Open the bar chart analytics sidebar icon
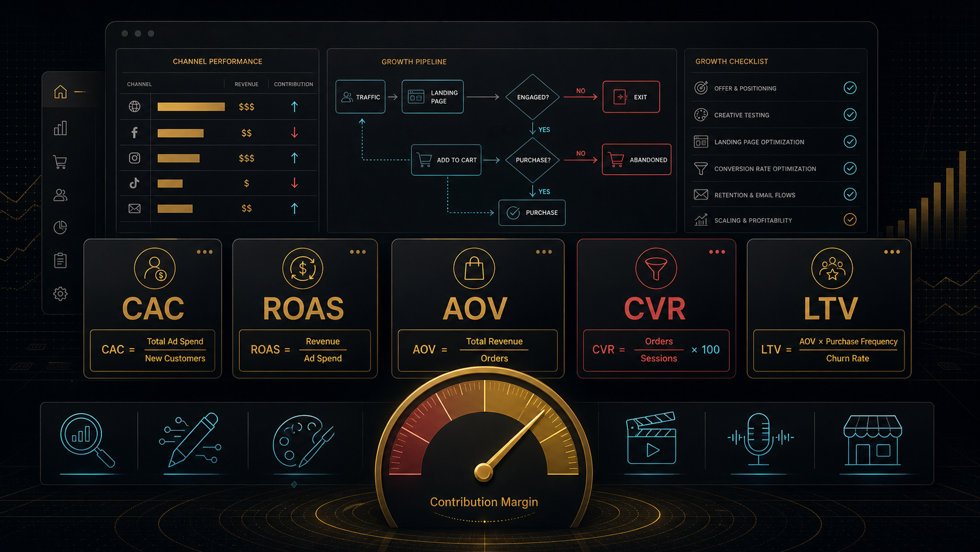This screenshot has width=980, height=552. (60, 128)
